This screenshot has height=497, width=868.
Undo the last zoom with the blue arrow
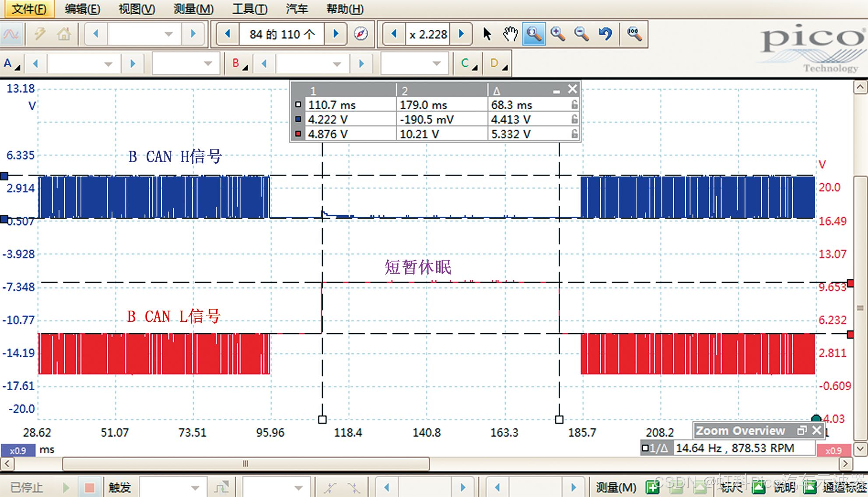(x=605, y=34)
